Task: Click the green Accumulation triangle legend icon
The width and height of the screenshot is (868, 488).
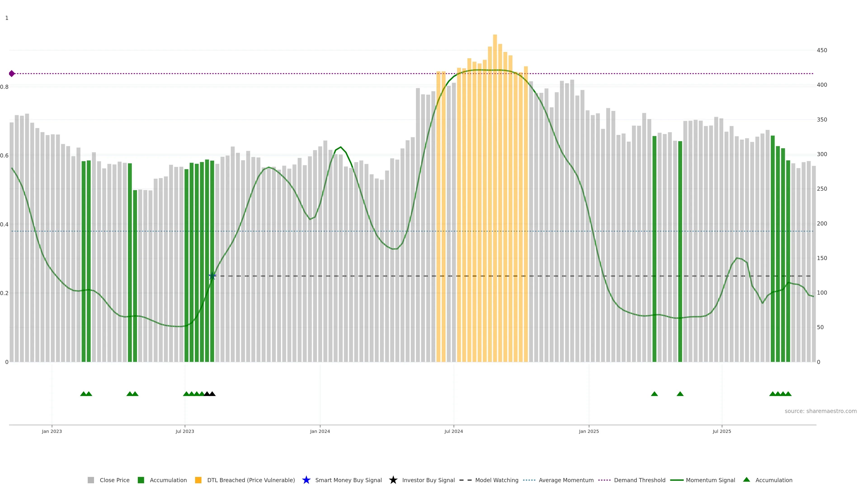Action: pos(746,480)
